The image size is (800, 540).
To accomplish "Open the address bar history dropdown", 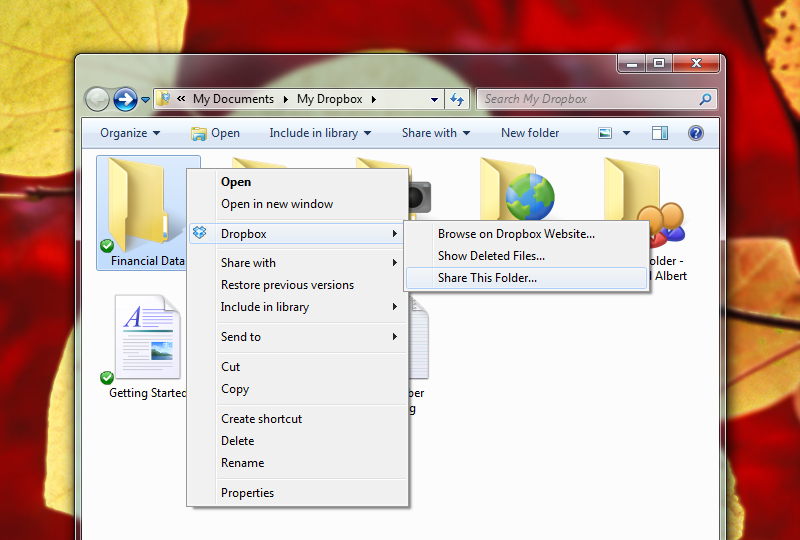I will [434, 100].
